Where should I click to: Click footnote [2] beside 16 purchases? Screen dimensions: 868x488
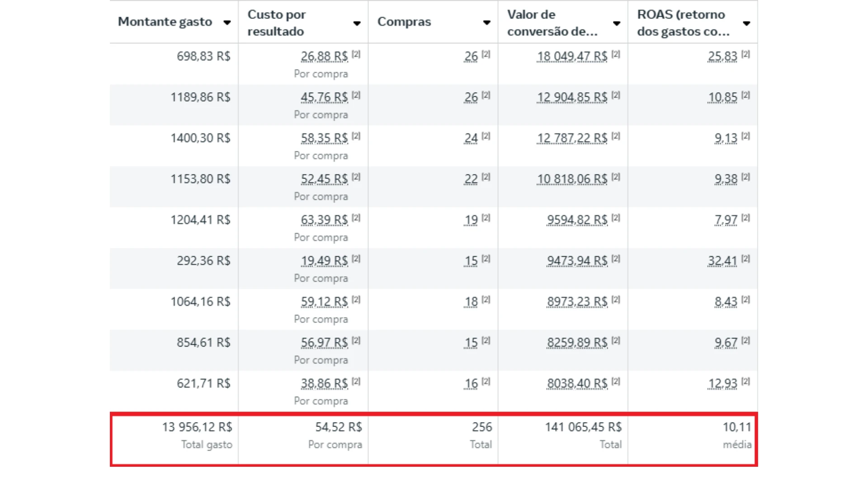[x=486, y=381]
